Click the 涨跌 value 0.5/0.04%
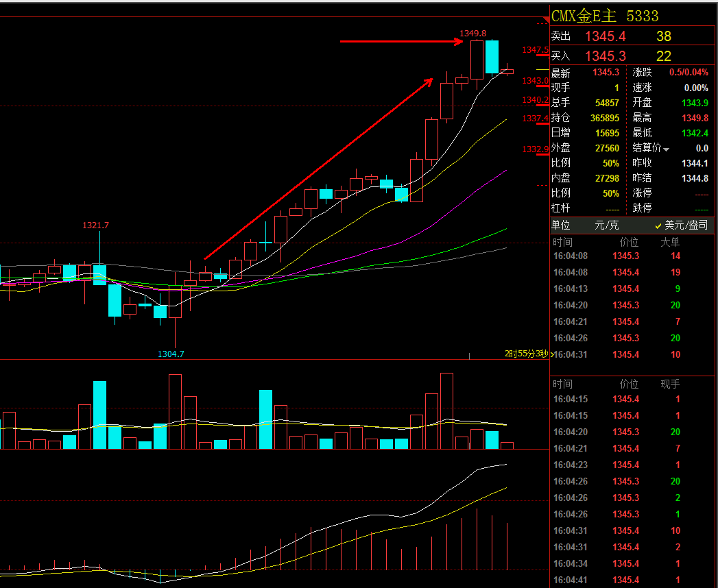718x588 pixels. (689, 72)
